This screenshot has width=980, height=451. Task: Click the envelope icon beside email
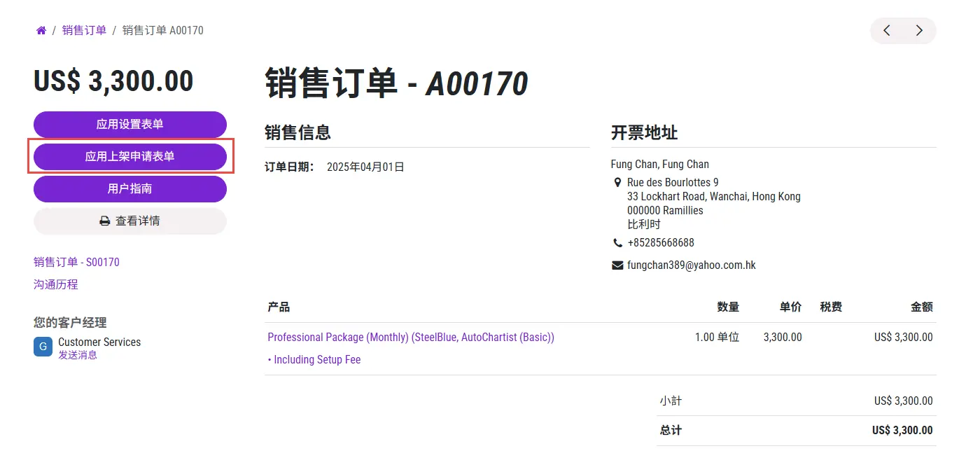617,265
